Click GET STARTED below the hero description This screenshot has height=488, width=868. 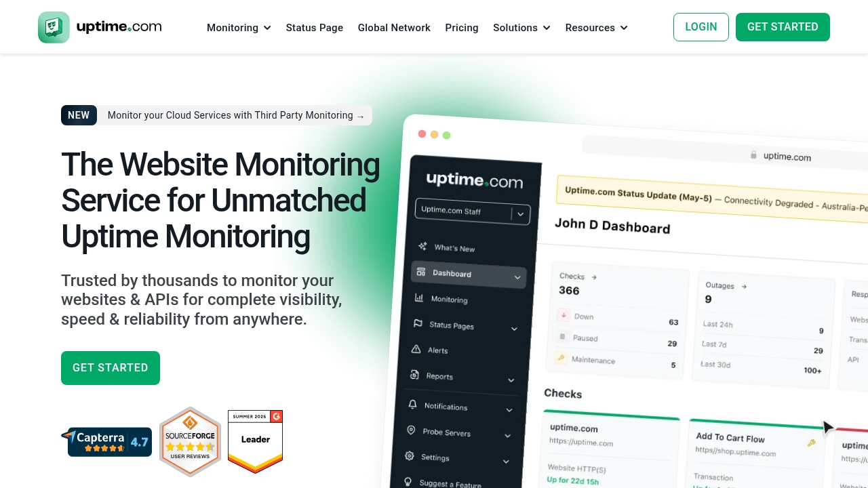click(x=111, y=368)
